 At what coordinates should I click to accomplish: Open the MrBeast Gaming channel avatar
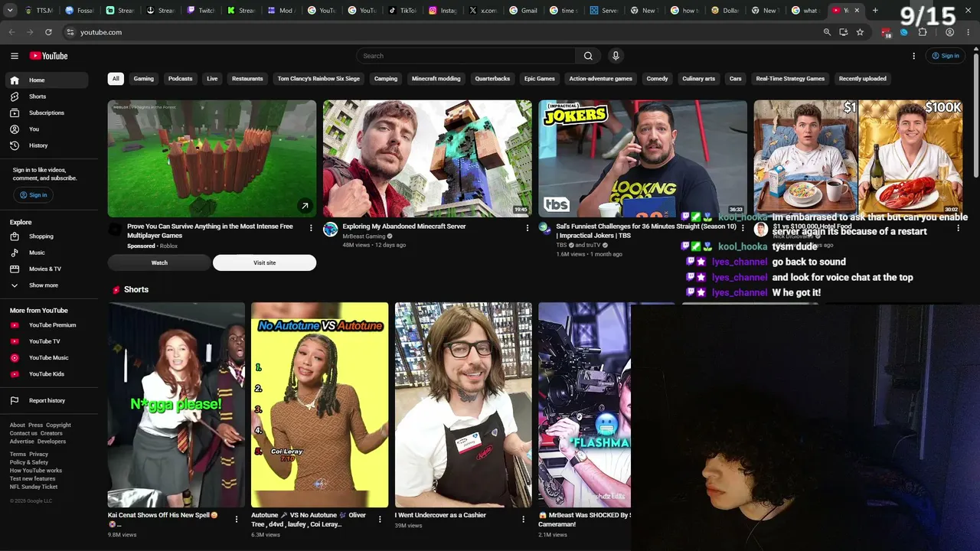tap(331, 230)
